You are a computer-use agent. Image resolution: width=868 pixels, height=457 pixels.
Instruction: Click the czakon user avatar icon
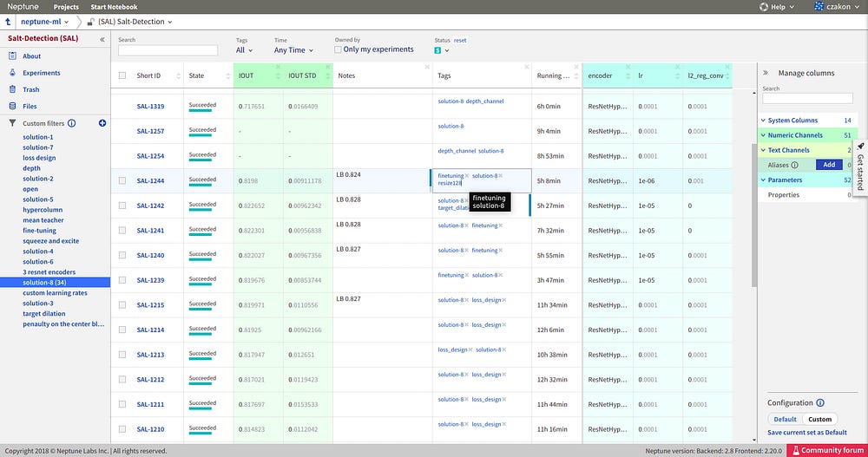pos(819,7)
